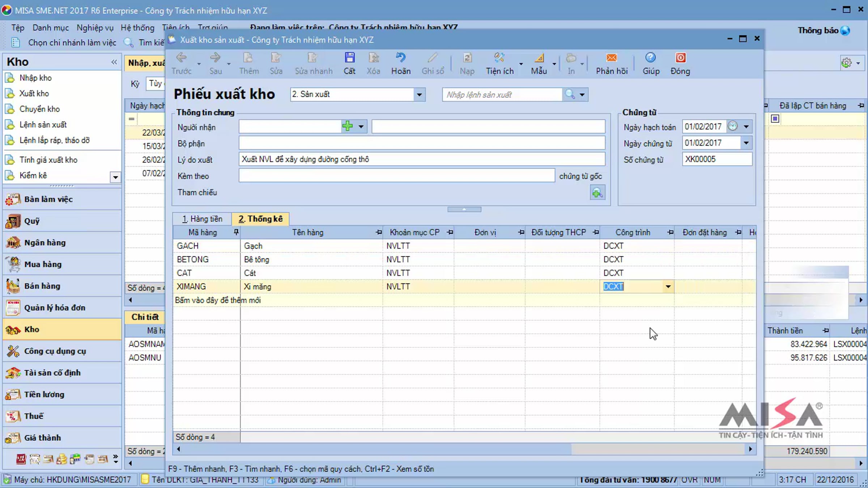The image size is (868, 488).
Task: Open the Giúp help icon
Action: click(650, 58)
